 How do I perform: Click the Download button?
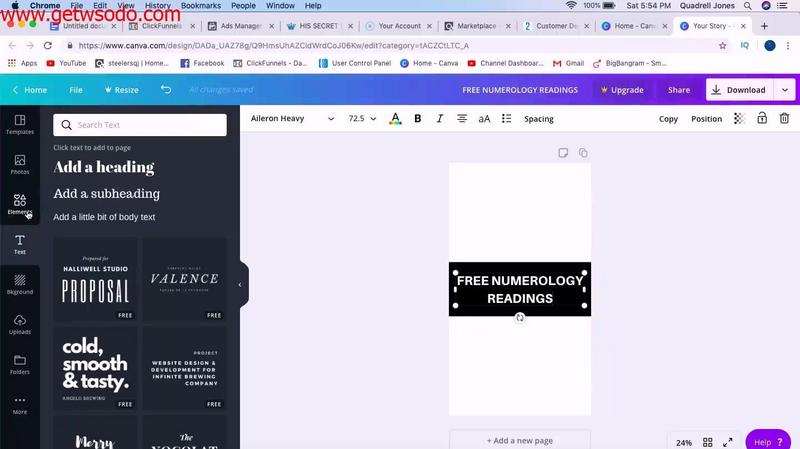[x=740, y=90]
